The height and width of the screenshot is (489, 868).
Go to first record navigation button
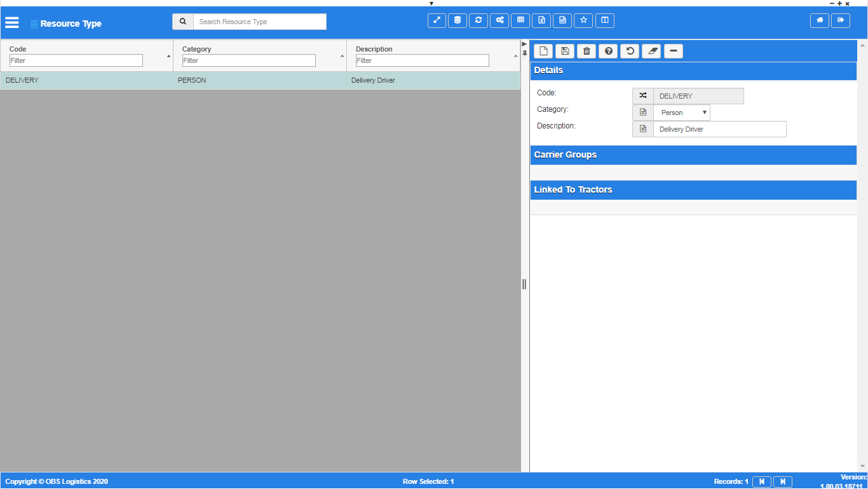[x=762, y=482]
